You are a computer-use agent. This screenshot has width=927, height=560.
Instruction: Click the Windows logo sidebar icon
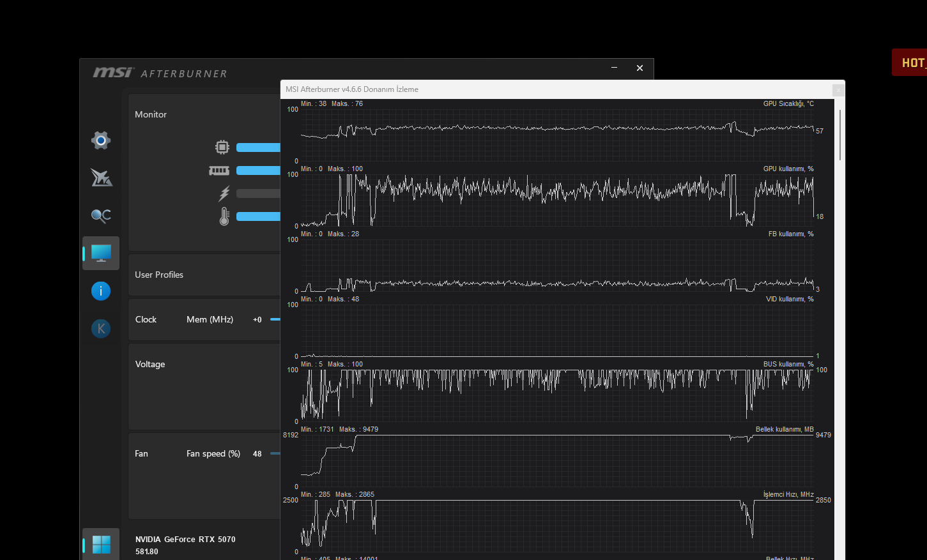coord(101,545)
